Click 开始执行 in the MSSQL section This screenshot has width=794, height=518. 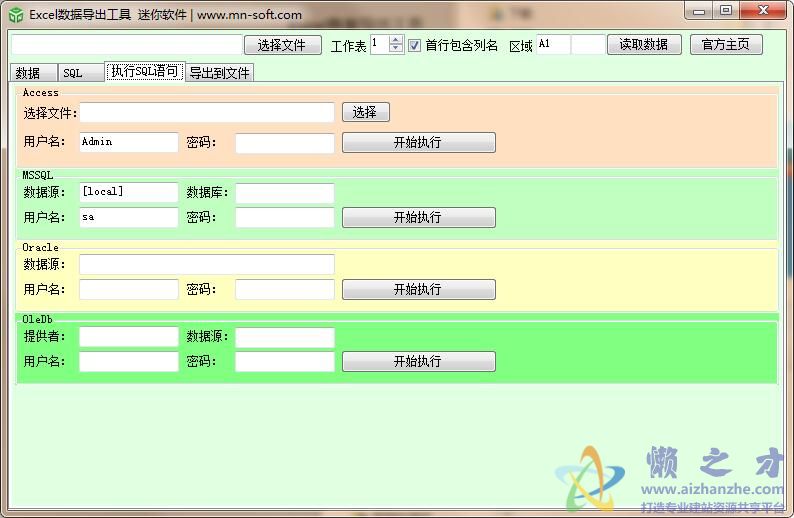[x=419, y=217]
